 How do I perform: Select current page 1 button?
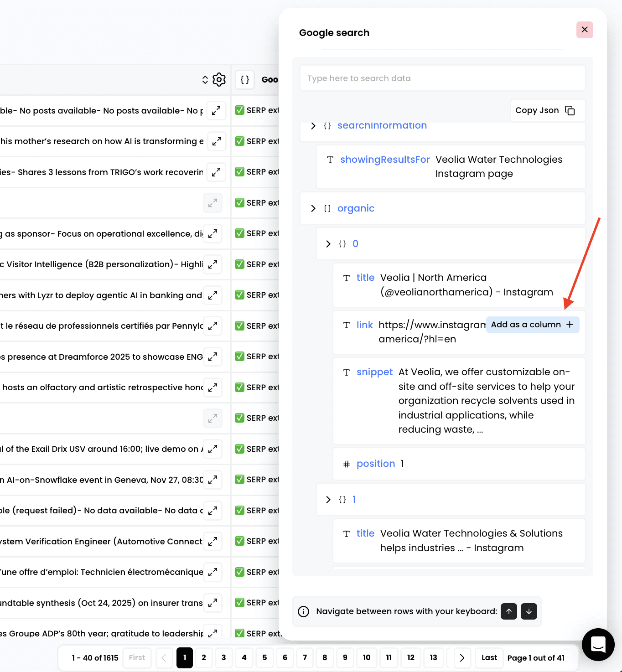(x=185, y=657)
